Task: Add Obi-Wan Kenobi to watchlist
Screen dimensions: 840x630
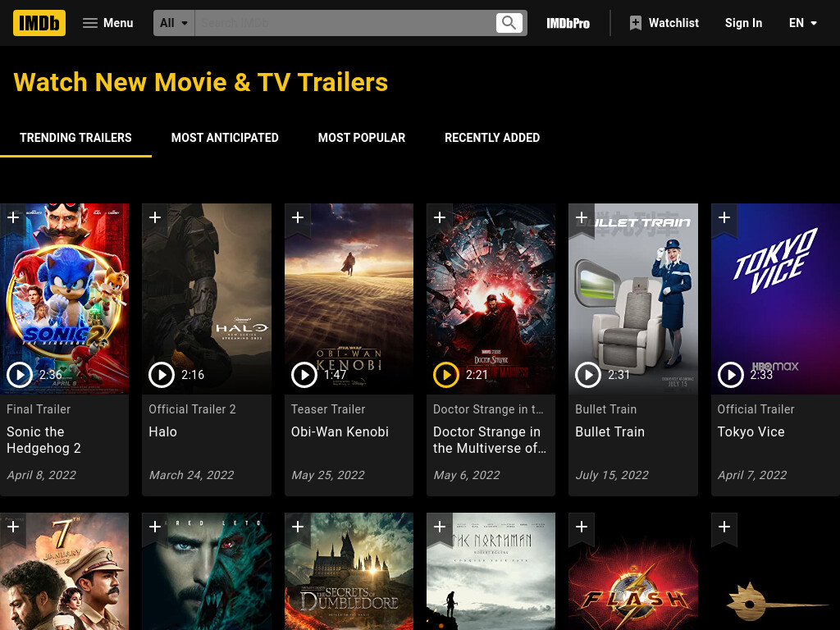Action: click(297, 218)
